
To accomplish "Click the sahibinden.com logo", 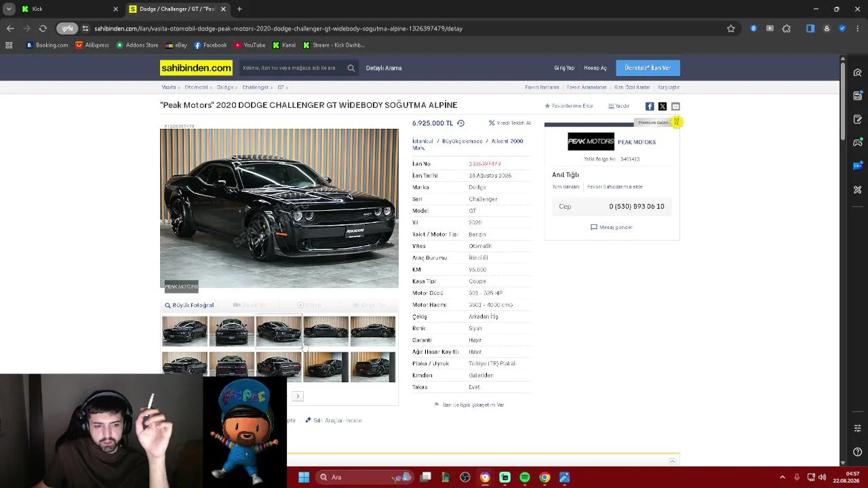I will [x=196, y=68].
